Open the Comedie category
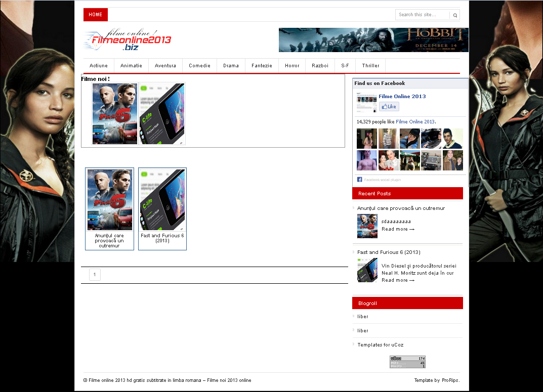Image resolution: width=543 pixels, height=392 pixels. coord(199,66)
